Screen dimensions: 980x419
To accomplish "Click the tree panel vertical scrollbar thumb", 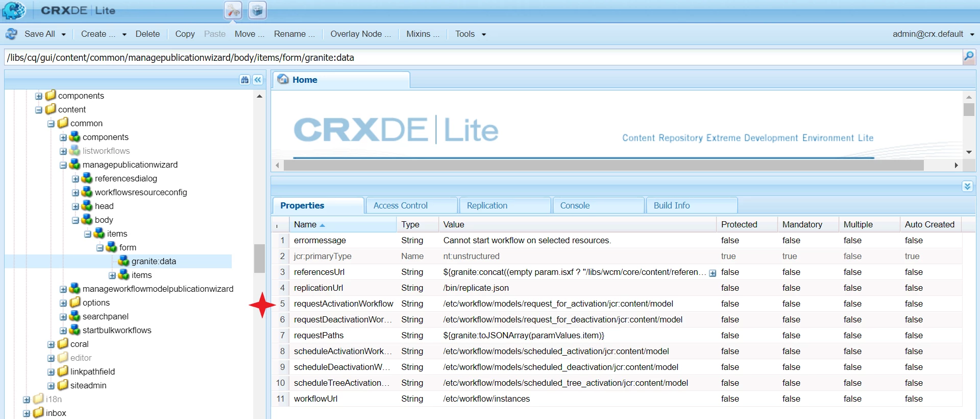I will click(259, 259).
